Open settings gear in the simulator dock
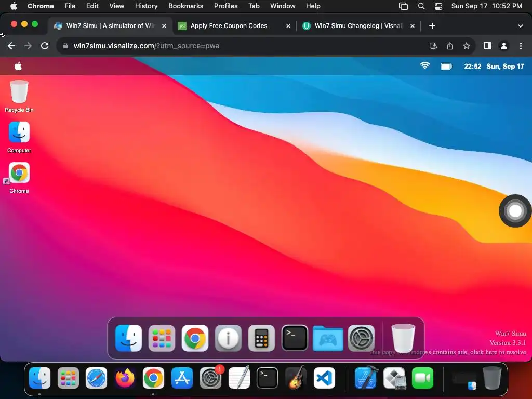This screenshot has height=399, width=532. click(362, 338)
